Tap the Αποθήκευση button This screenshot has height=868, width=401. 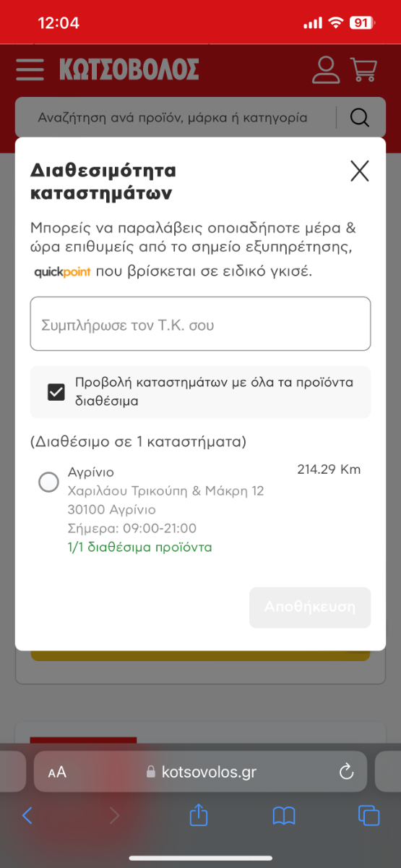coord(310,608)
